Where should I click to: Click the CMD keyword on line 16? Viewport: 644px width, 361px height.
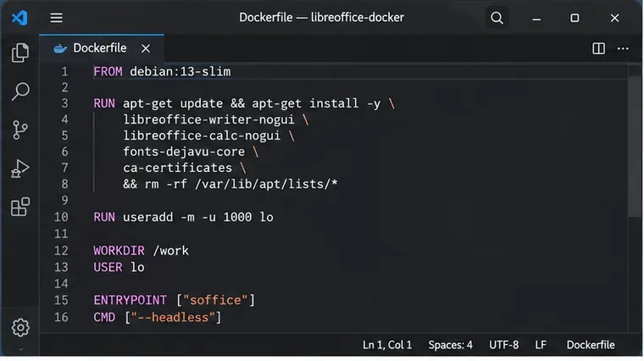coord(104,318)
